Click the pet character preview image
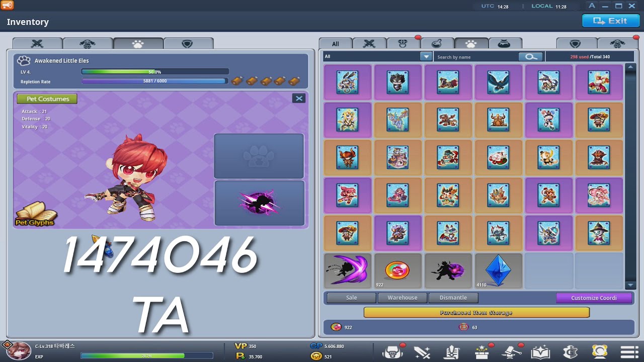The height and width of the screenshot is (362, 644). [127, 177]
